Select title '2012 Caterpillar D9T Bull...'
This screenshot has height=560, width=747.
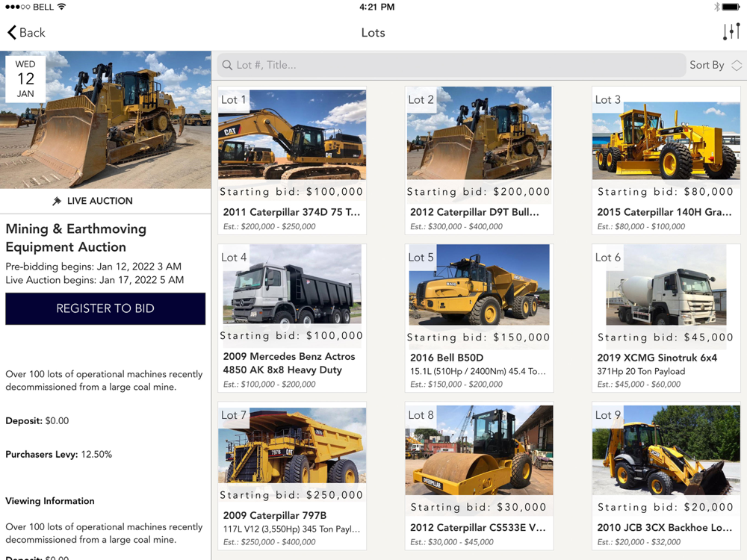point(474,212)
